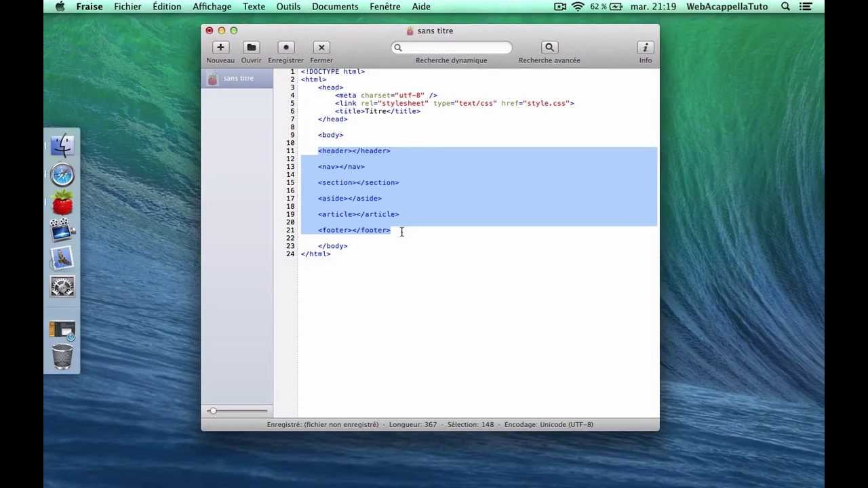Click the yellow minimize window button

[222, 30]
